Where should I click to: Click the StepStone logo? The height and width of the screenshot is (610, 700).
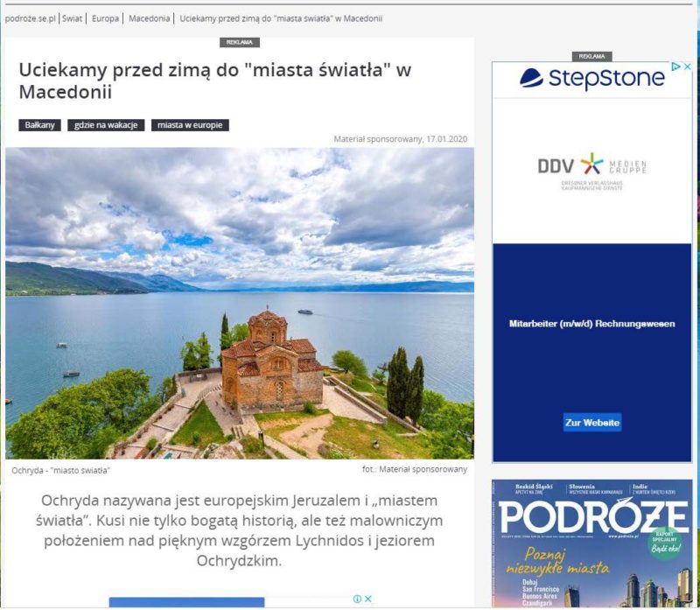pos(592,79)
